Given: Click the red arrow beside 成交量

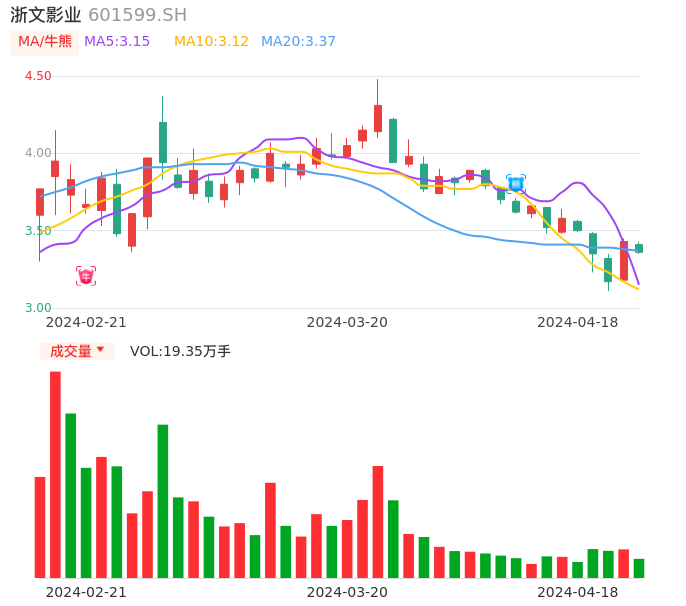Looking at the screenshot, I should point(100,350).
